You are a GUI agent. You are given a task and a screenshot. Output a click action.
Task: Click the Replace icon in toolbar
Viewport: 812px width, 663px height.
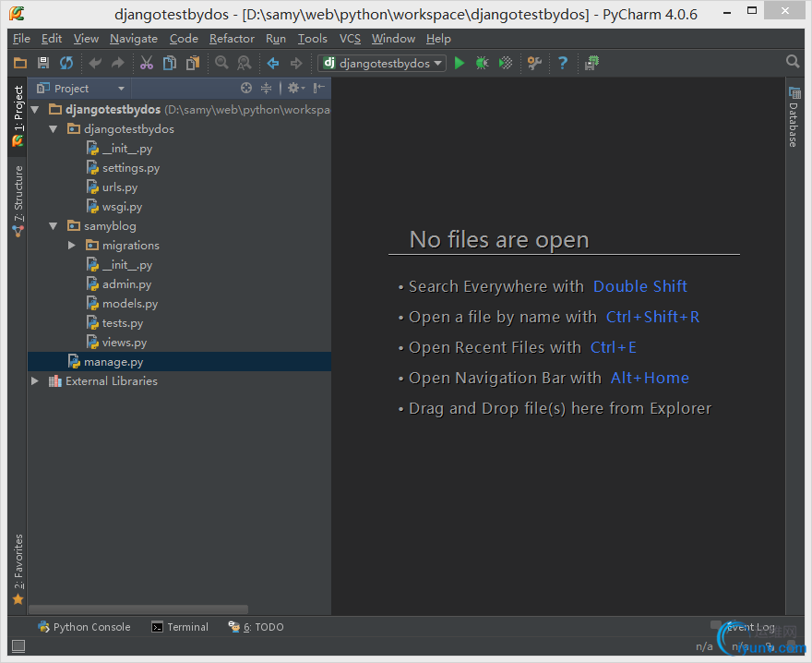[244, 63]
